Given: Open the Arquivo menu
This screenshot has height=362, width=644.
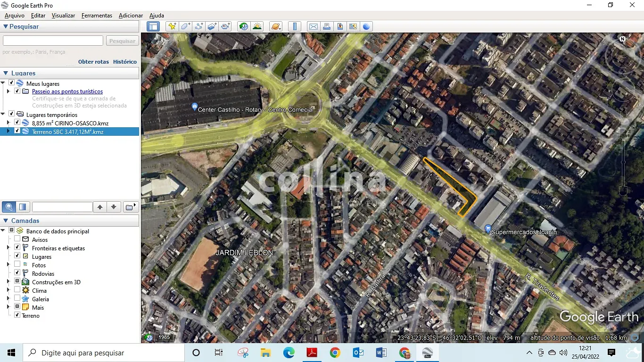Looking at the screenshot, I should click(15, 16).
